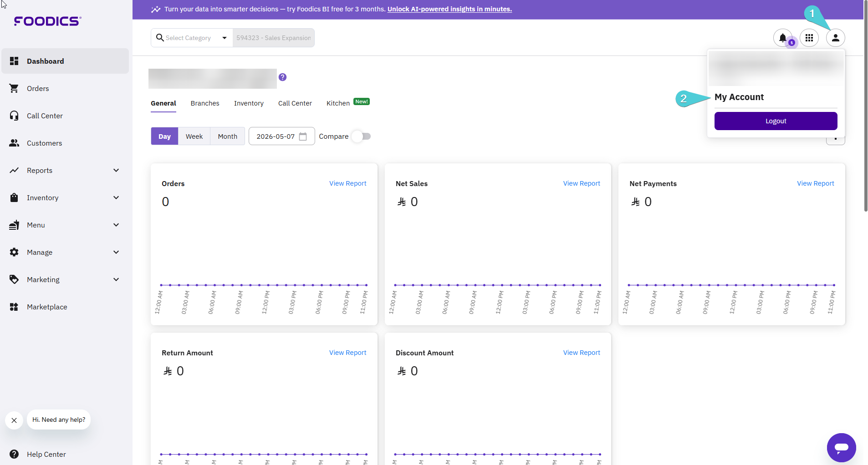Click the Orders count value 0
This screenshot has width=868, height=465.
(x=165, y=202)
